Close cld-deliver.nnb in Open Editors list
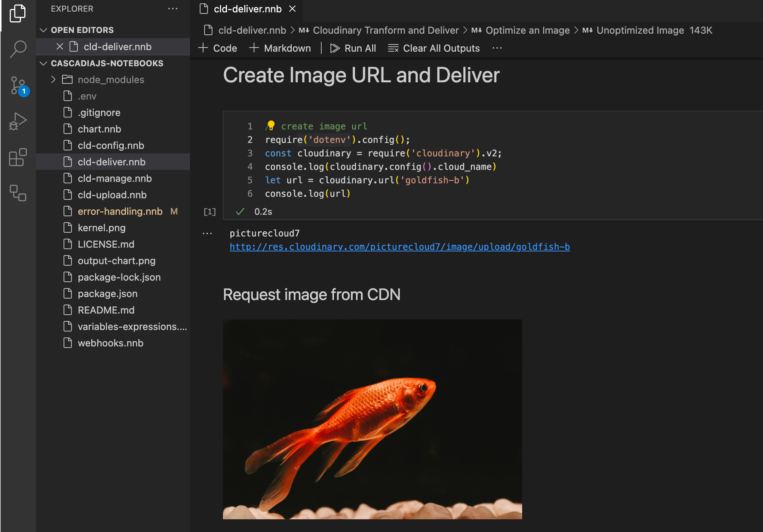 click(x=60, y=47)
